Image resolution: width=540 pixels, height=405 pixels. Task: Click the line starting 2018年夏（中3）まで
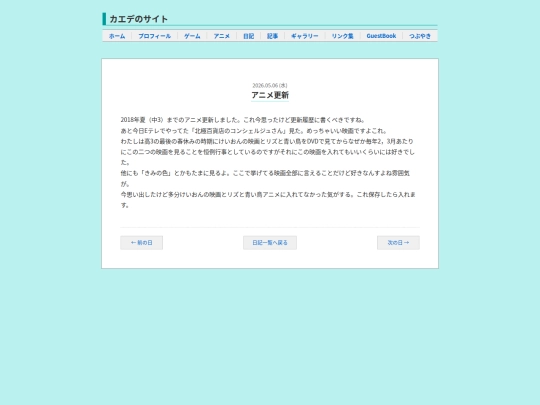(x=242, y=120)
